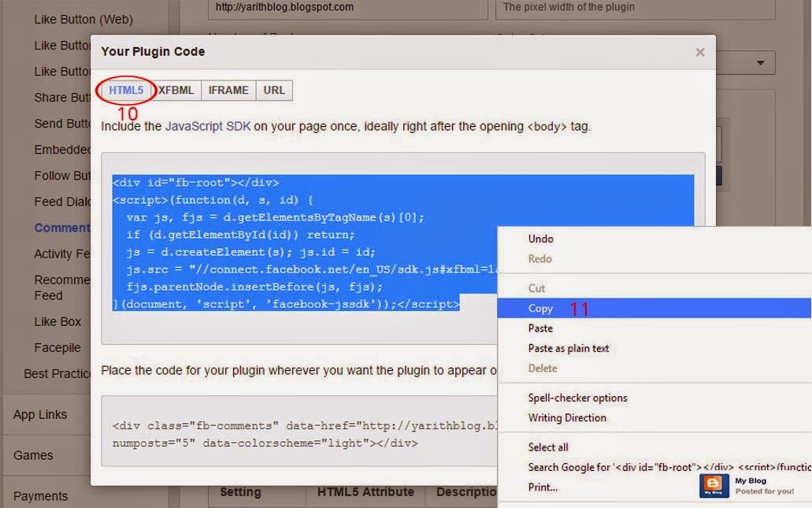Open Like Button (Web) in sidebar
812x508 pixels.
point(83,20)
